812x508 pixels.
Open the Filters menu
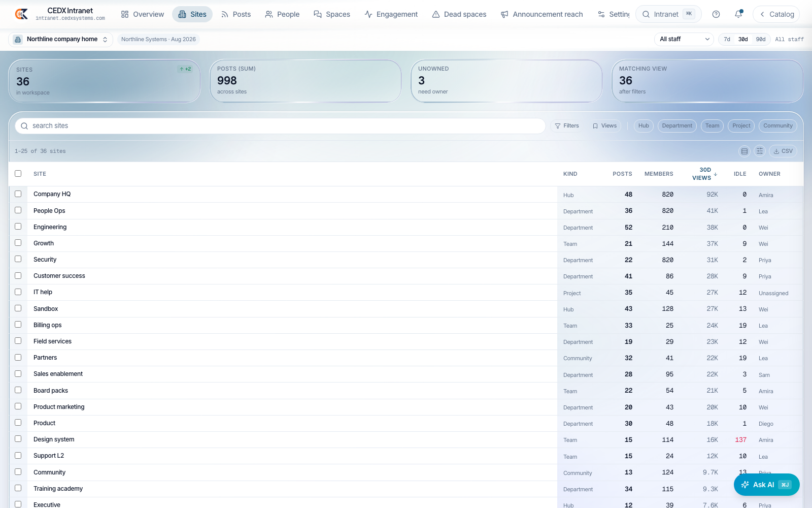567,126
